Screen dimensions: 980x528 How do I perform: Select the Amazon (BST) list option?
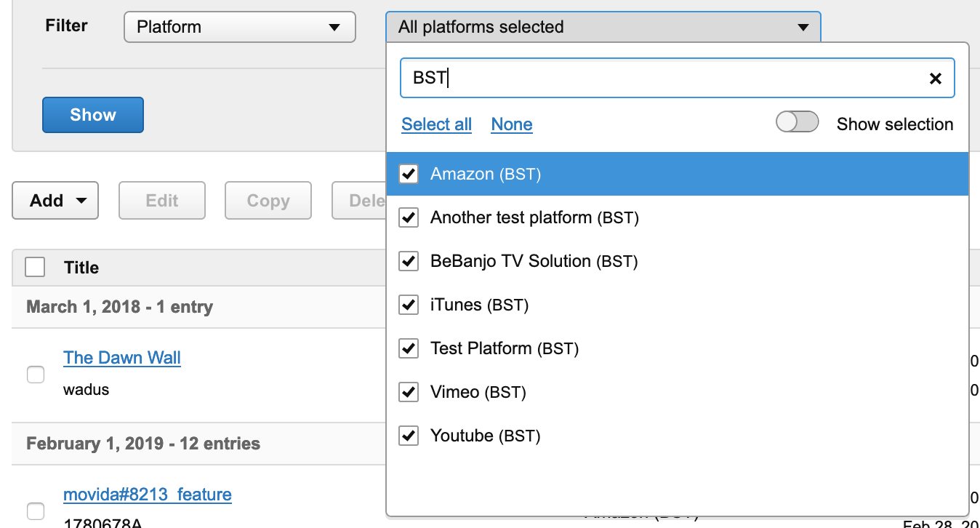[677, 174]
